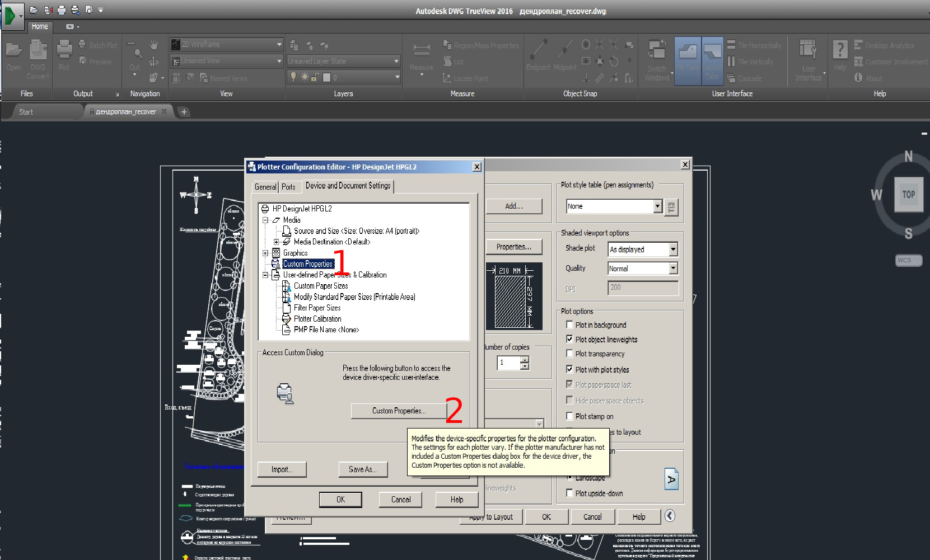
Task: Click the DWG Convert ribbon button
Action: click(38, 59)
